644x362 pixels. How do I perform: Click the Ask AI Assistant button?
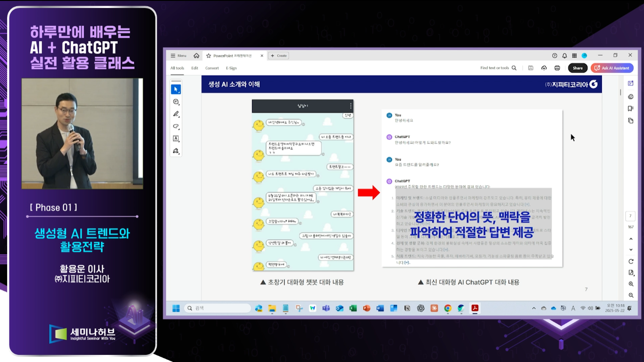point(612,68)
